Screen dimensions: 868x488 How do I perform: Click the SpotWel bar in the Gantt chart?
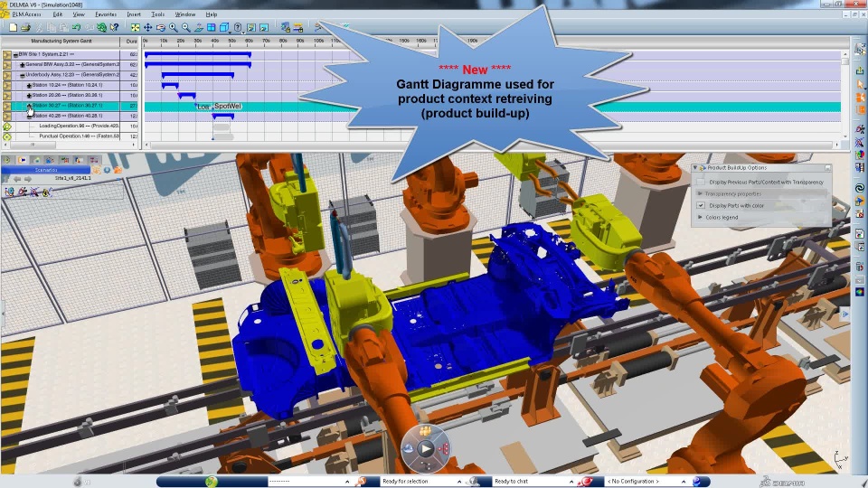228,107
